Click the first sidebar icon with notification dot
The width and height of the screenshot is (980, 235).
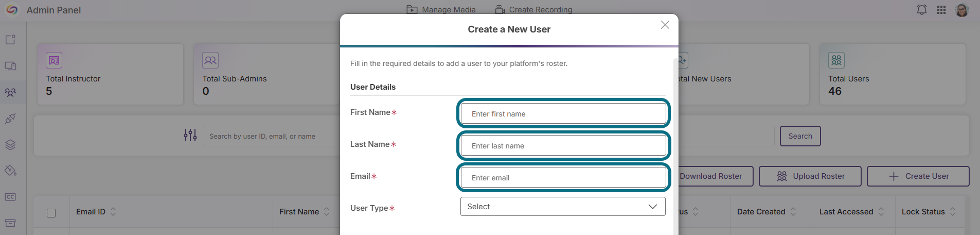(x=11, y=40)
